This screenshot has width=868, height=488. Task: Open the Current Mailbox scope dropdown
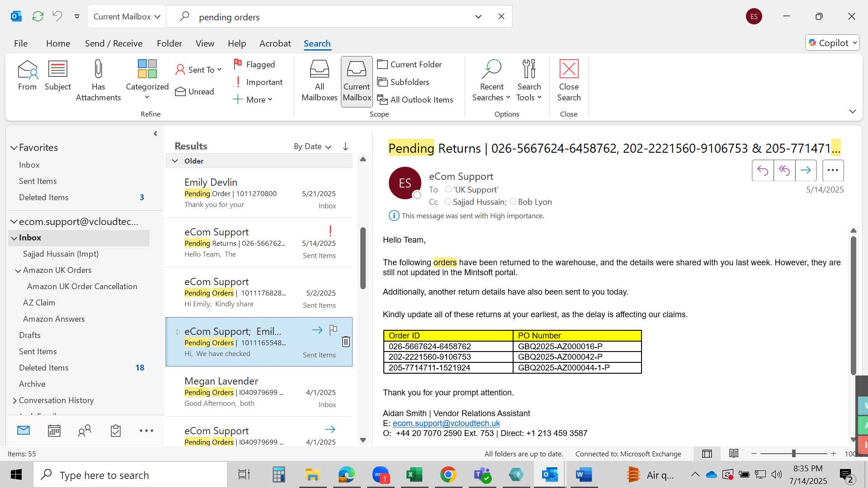point(127,17)
